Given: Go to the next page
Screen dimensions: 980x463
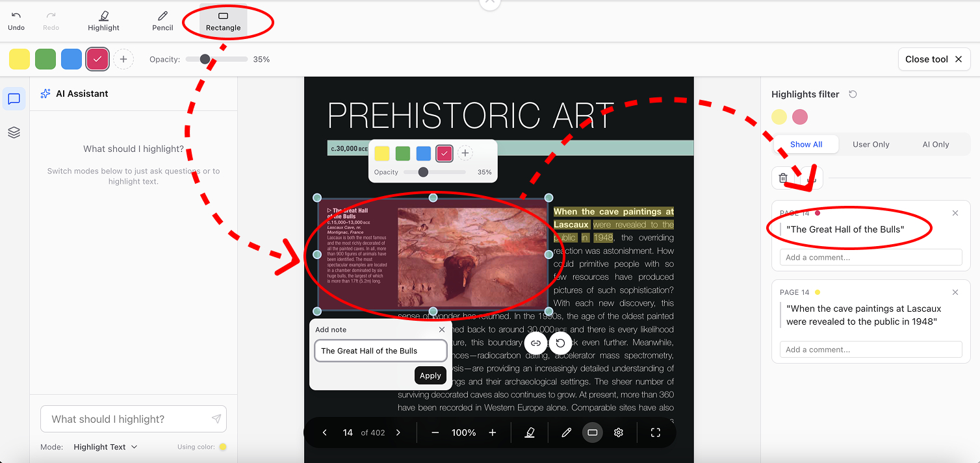Looking at the screenshot, I should pyautogui.click(x=398, y=432).
